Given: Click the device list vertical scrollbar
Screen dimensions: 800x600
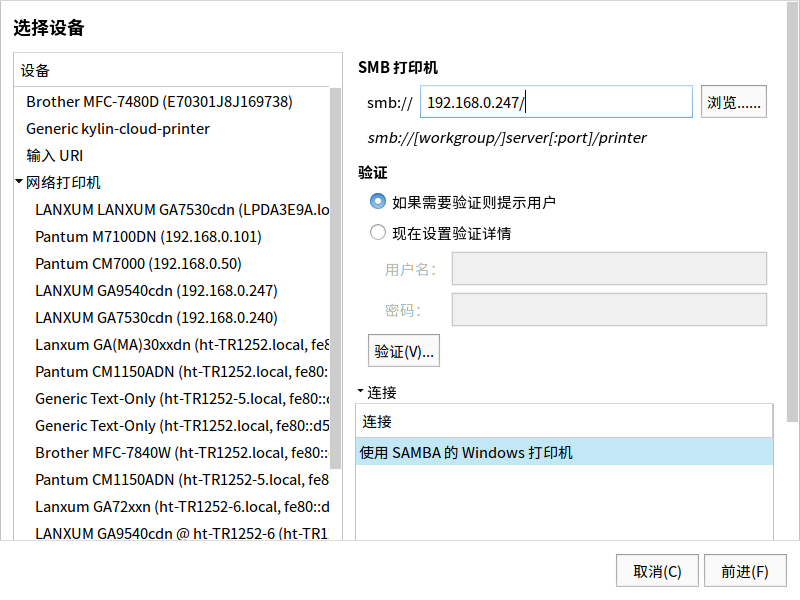Looking at the screenshot, I should (x=335, y=278).
